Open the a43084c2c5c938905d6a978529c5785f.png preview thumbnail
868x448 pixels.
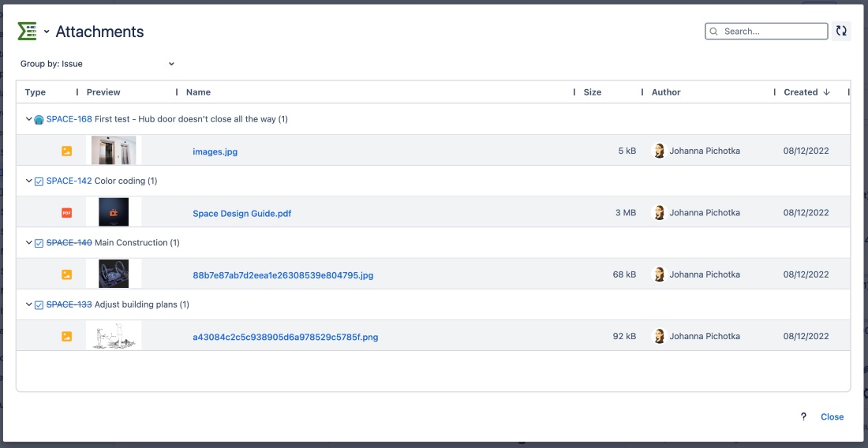[x=114, y=336]
